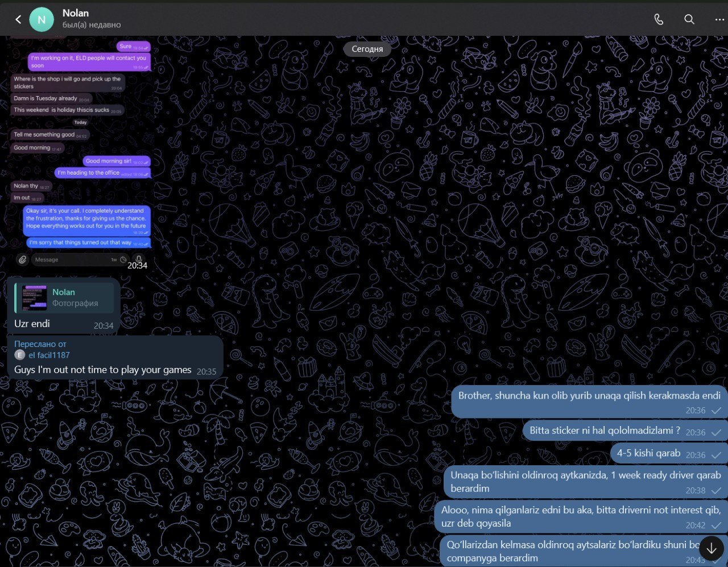Open the three-dot more options menu
Image resolution: width=728 pixels, height=567 pixels.
(719, 19)
